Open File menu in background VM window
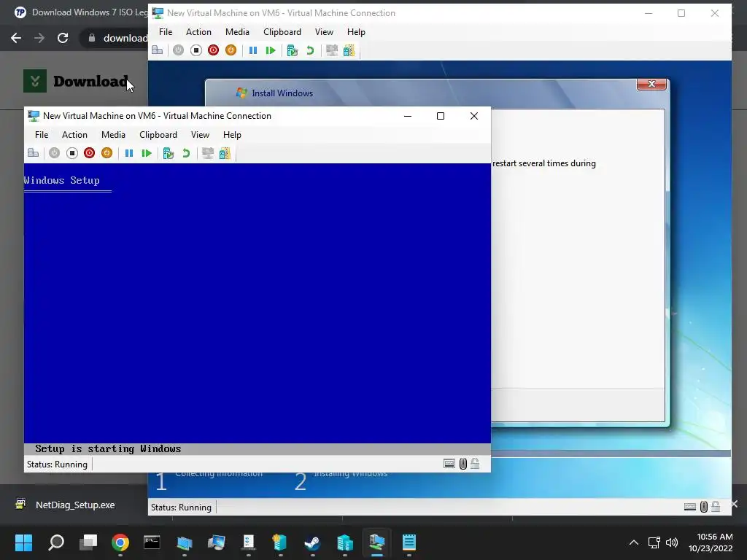The image size is (747, 560). coord(166,32)
